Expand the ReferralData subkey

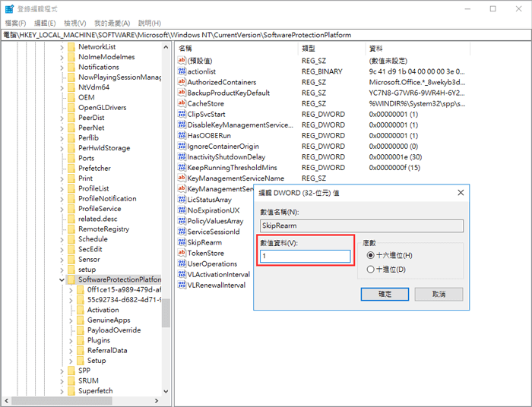coord(71,351)
